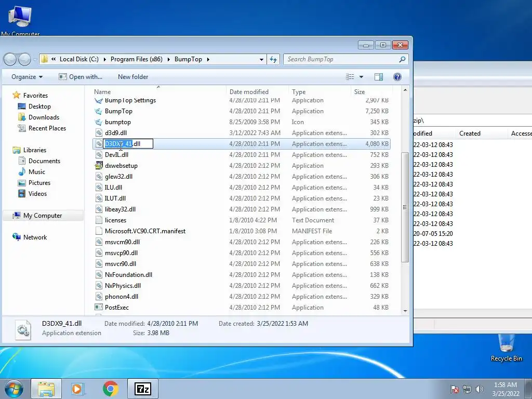
Task: Click the Back navigation arrow button
Action: click(x=10, y=59)
